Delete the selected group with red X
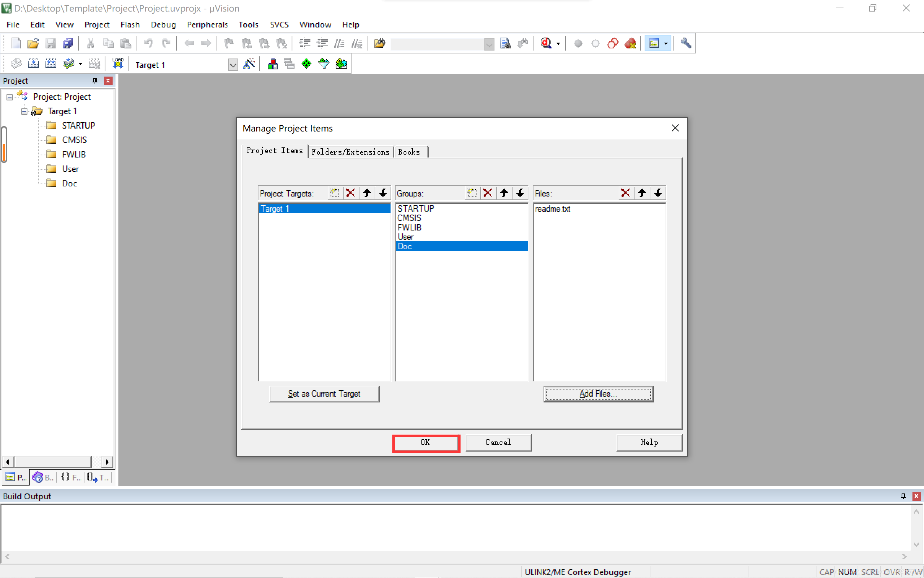The image size is (924, 578). pos(488,193)
